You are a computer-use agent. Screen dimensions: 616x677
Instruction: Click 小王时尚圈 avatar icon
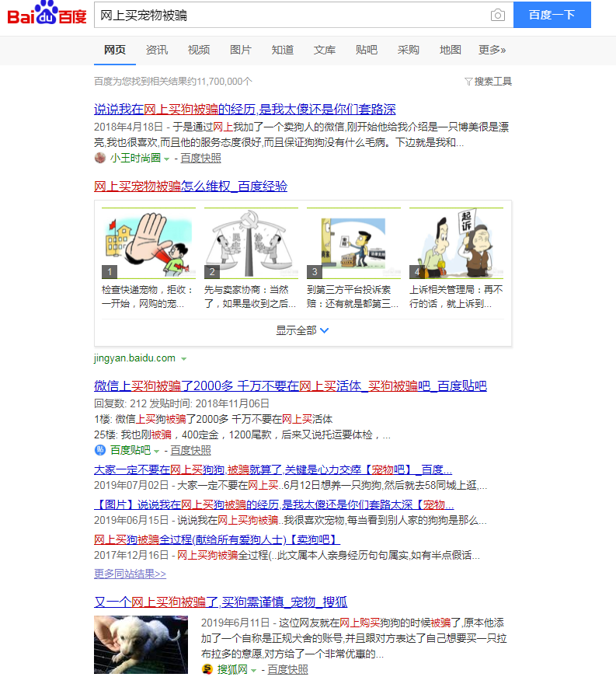tap(100, 158)
